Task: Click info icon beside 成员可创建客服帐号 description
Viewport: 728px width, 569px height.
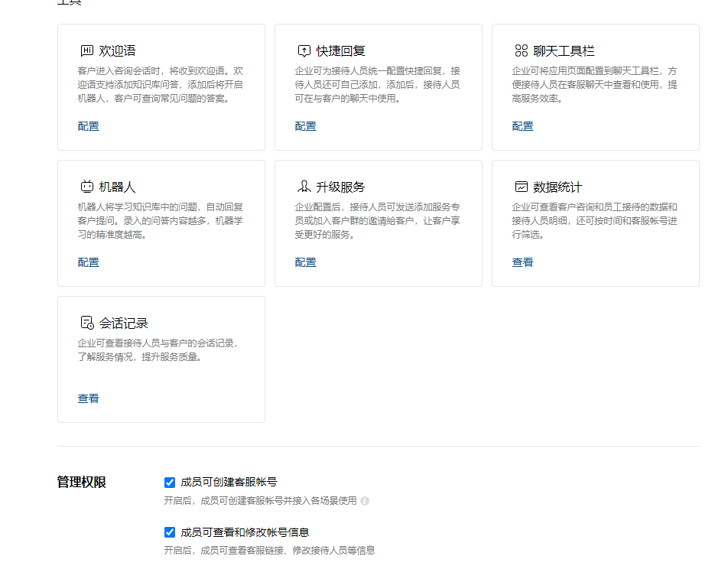Action: pos(365,501)
